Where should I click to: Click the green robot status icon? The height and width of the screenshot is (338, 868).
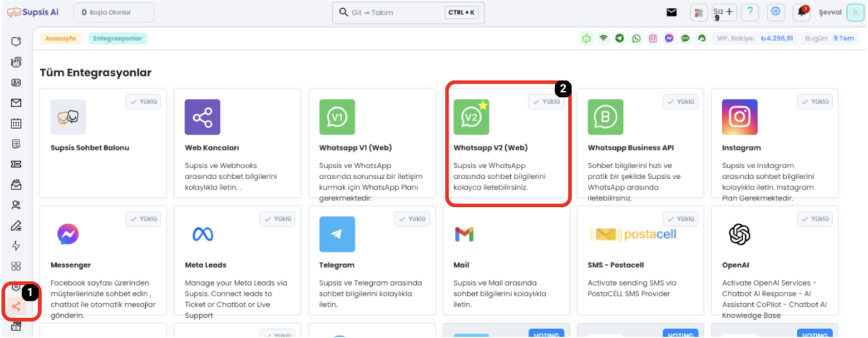click(x=587, y=39)
